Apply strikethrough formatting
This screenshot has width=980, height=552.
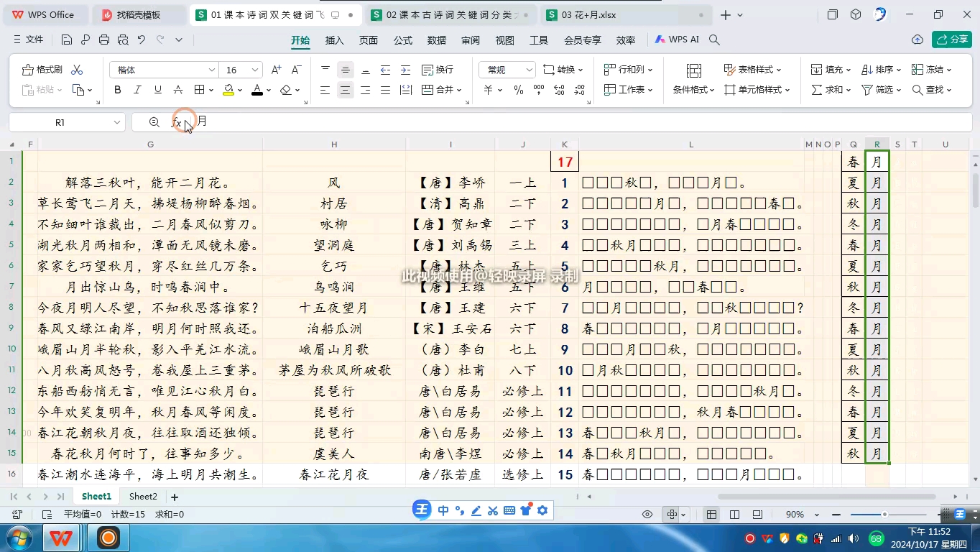click(178, 90)
